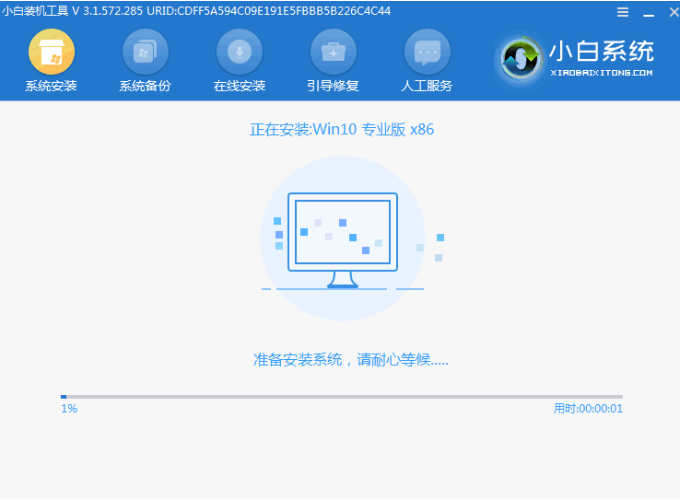The image size is (680, 500).
Task: Click the 准备安装系统 status message
Action: tap(351, 360)
